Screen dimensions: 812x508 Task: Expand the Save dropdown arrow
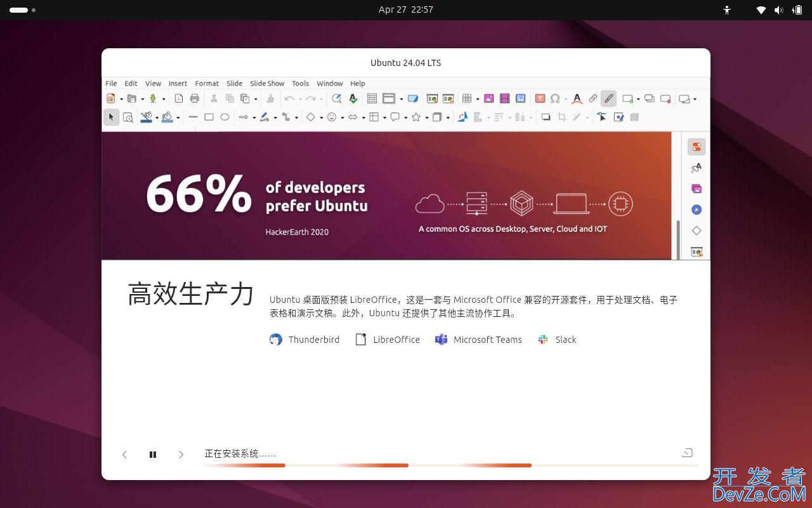pyautogui.click(x=164, y=99)
